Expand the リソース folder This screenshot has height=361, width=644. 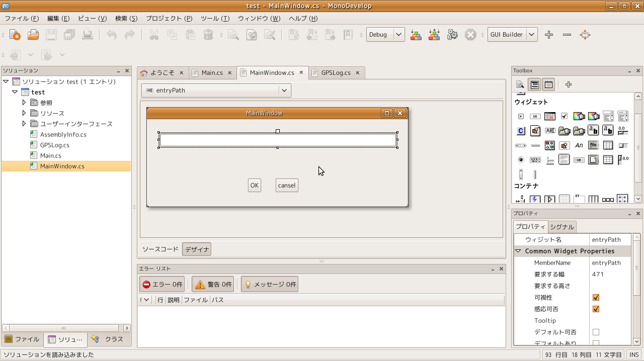[24, 113]
